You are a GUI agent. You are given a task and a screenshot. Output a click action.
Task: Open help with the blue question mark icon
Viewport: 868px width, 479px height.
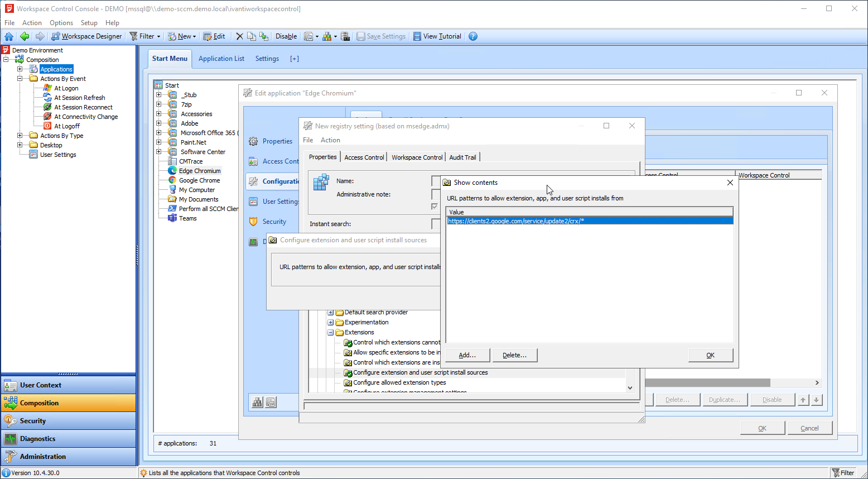[x=473, y=36]
